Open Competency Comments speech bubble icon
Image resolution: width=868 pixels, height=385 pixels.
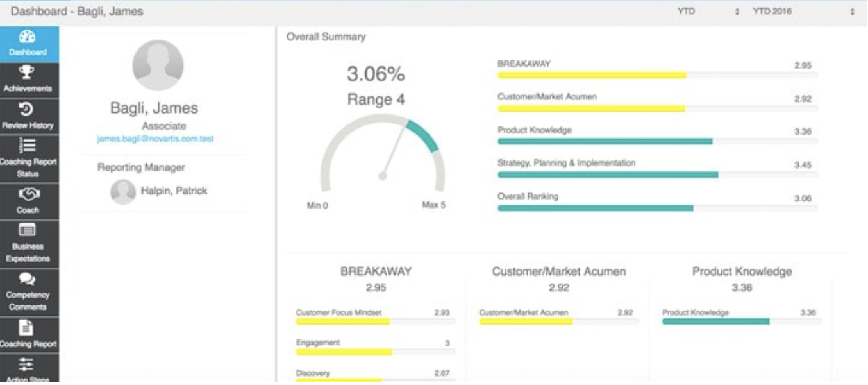[x=28, y=280]
